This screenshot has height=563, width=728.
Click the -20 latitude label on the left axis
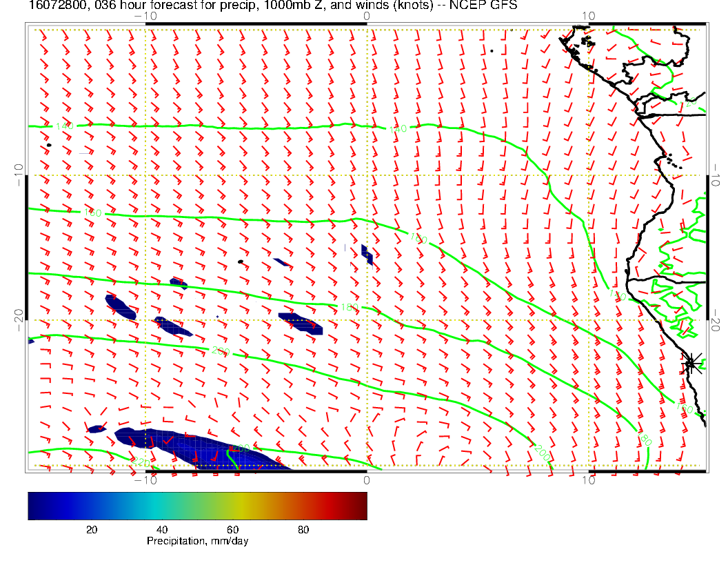(x=18, y=320)
